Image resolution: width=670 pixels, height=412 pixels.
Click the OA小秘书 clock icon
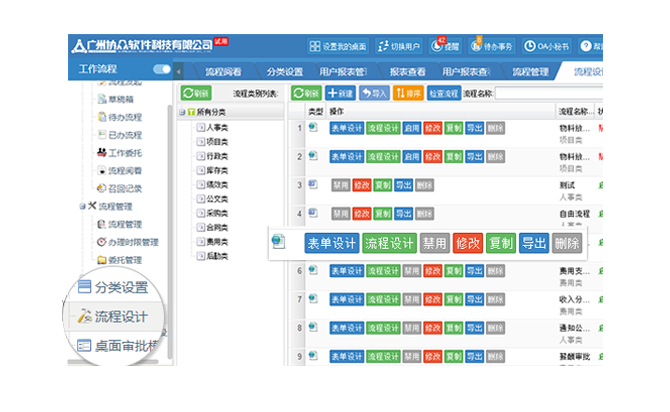[x=530, y=47]
